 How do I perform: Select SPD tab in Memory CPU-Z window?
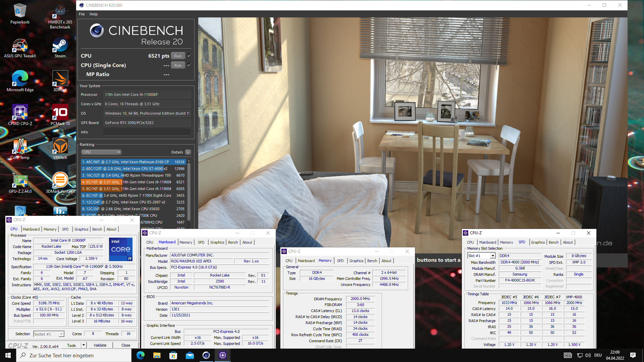pos(340,261)
